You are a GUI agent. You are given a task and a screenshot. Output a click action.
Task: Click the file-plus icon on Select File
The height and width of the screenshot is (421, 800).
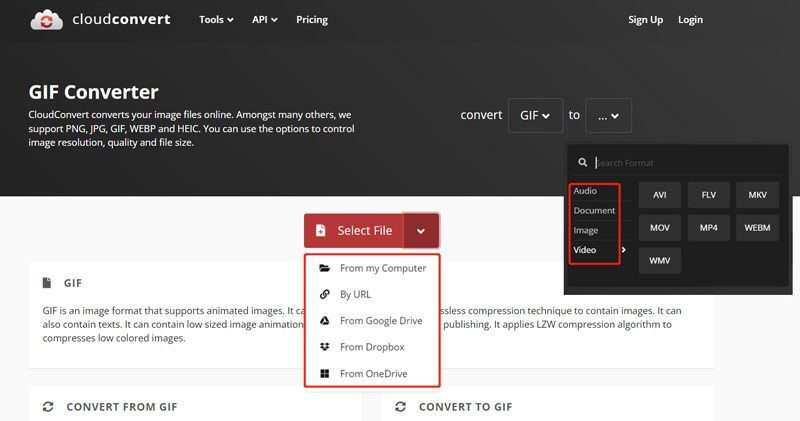pyautogui.click(x=320, y=231)
